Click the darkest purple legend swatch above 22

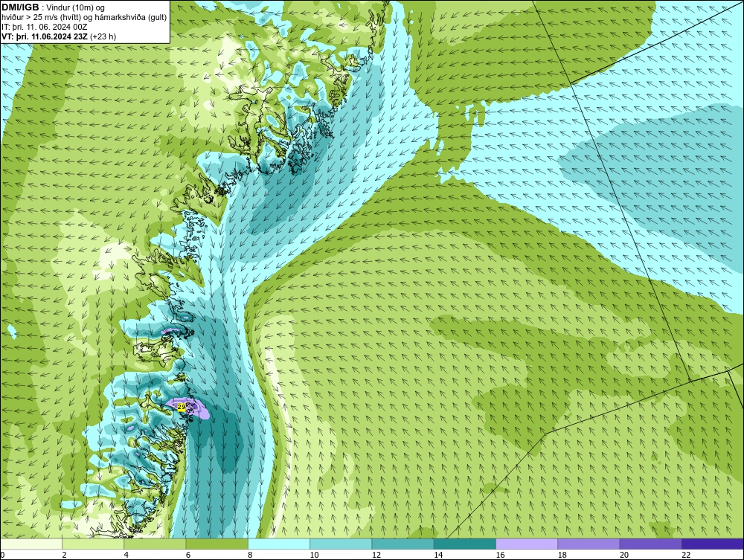[x=713, y=544]
